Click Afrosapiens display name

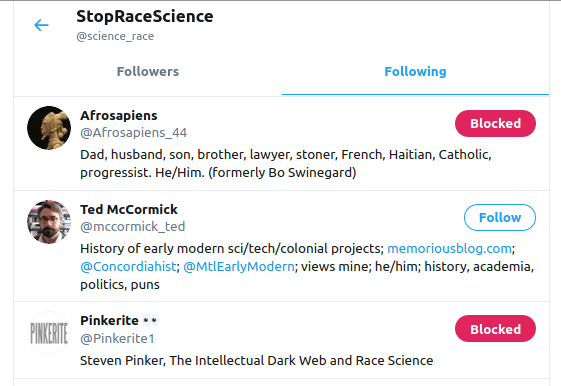(x=119, y=116)
